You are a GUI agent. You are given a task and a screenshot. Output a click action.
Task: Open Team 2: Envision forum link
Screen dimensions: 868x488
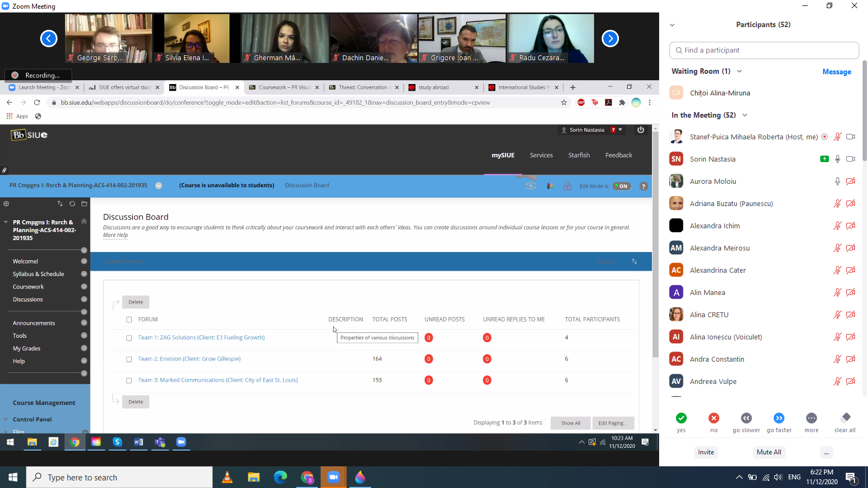tap(189, 359)
